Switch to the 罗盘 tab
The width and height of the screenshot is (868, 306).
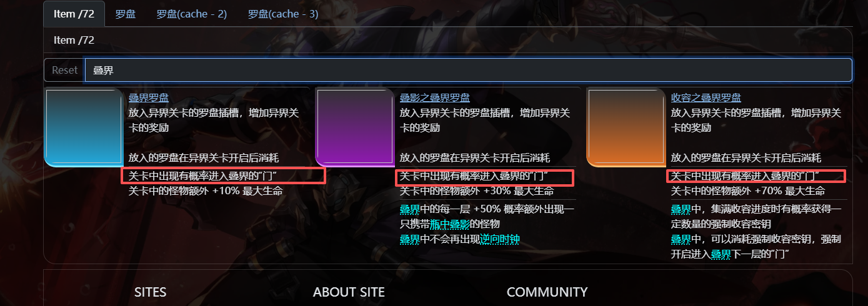[125, 14]
